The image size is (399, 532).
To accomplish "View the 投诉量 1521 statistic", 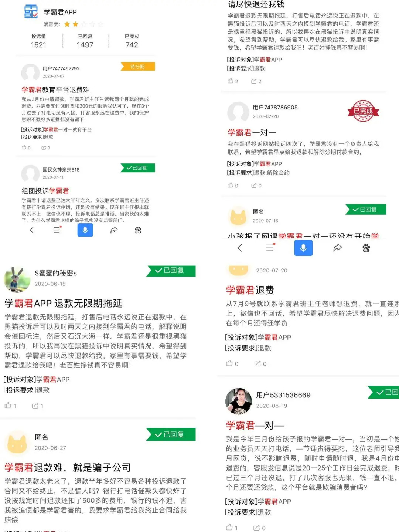I will [x=38, y=41].
